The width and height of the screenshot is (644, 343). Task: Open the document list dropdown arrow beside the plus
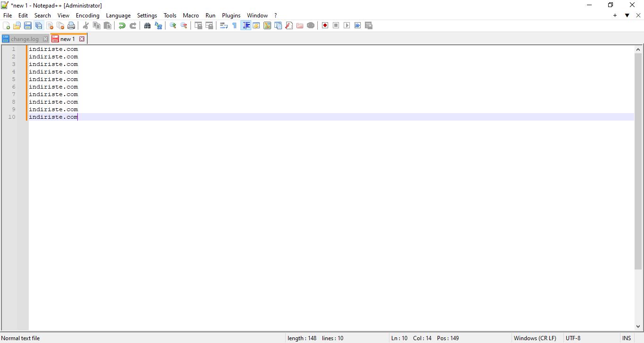[x=627, y=16]
